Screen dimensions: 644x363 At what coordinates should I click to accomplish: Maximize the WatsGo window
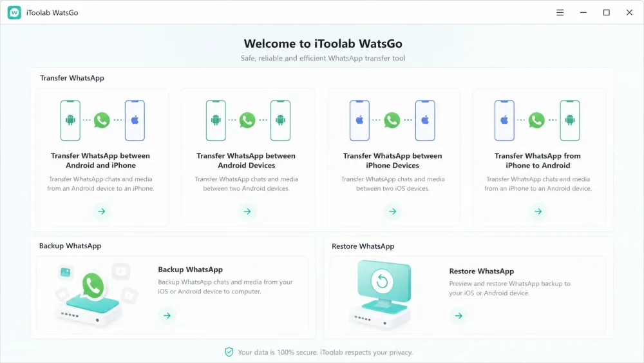606,13
